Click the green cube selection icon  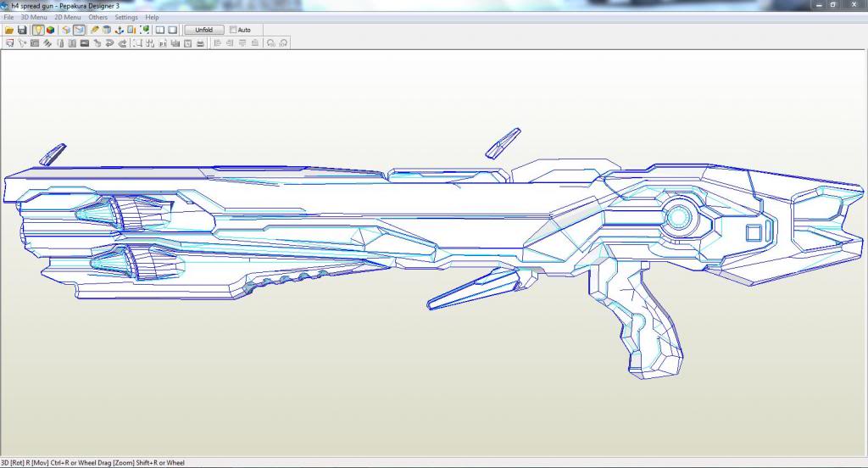pyautogui.click(x=144, y=30)
